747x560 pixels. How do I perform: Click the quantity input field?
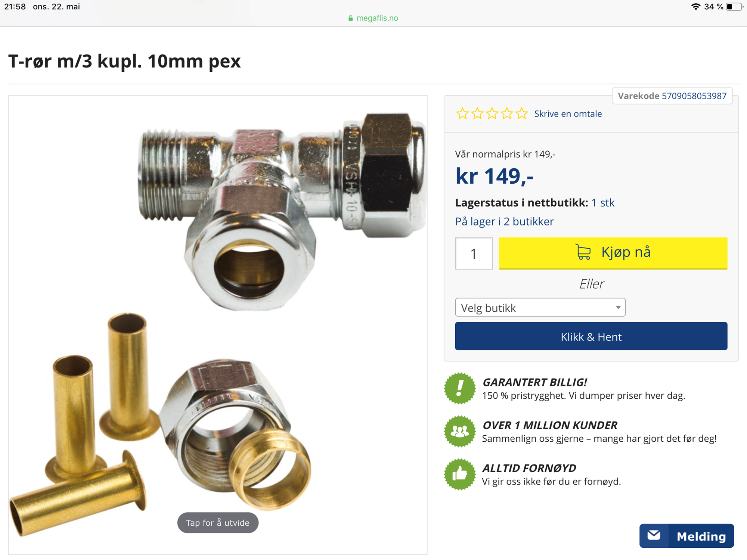tap(474, 253)
